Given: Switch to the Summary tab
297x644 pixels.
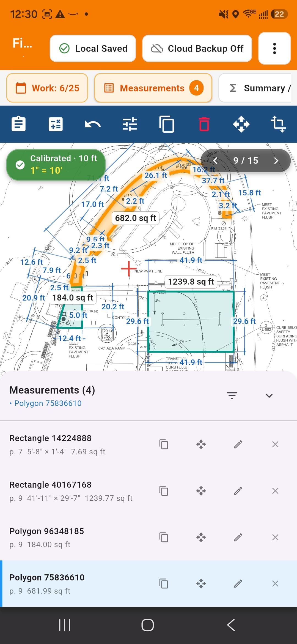Looking at the screenshot, I should (255, 88).
